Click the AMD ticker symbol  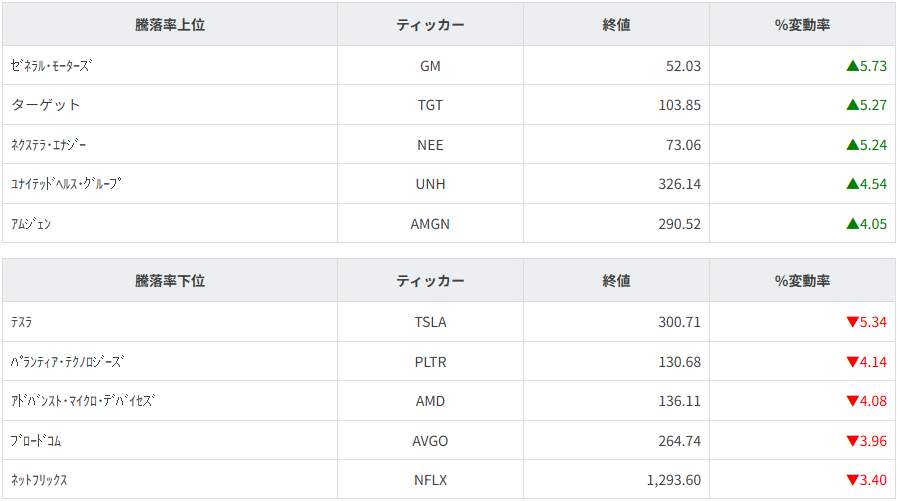click(430, 401)
